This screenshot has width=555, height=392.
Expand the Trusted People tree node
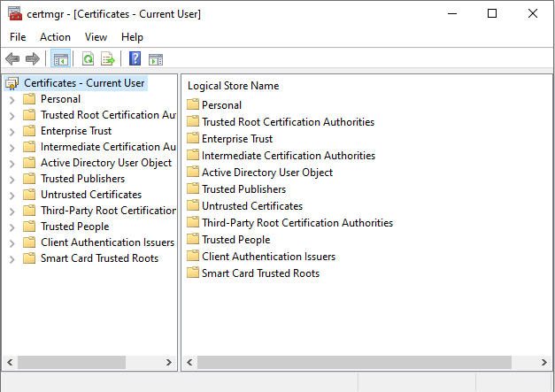coord(12,227)
